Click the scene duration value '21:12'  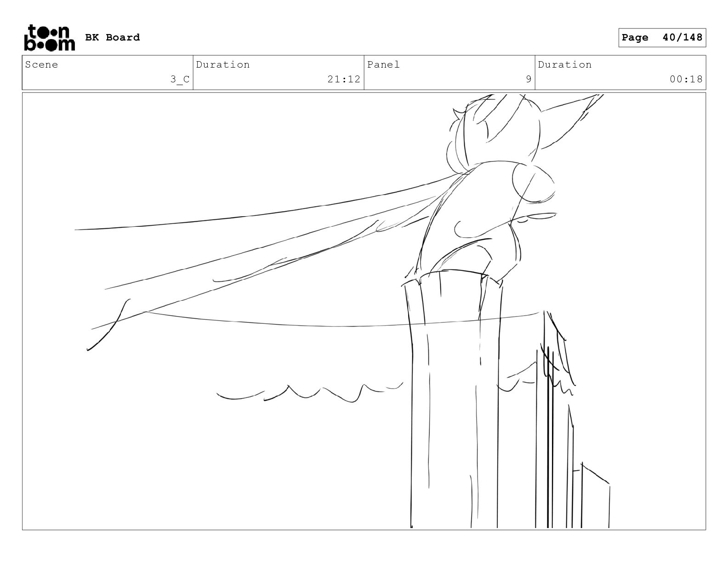tap(344, 79)
